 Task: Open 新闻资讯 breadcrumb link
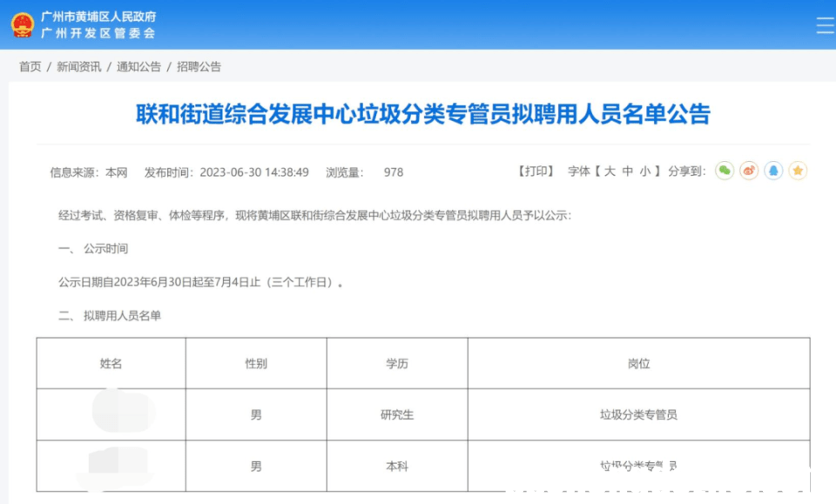78,67
